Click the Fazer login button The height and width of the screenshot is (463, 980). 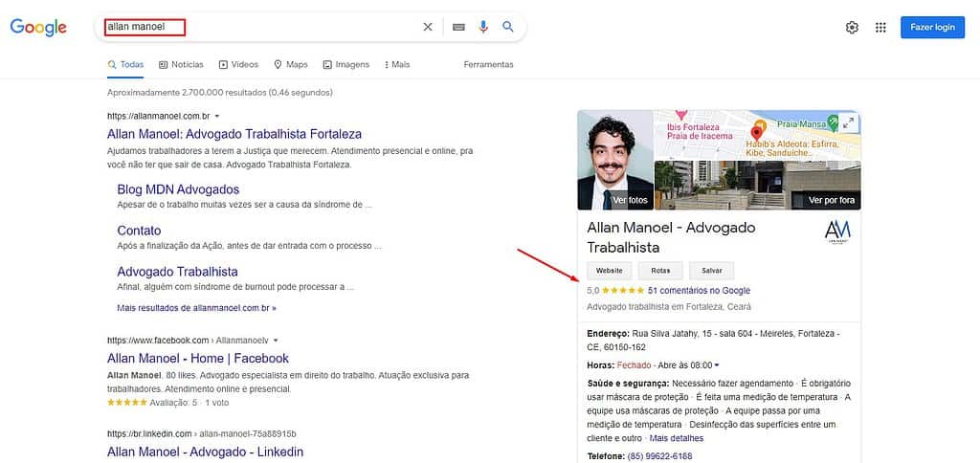tap(932, 27)
